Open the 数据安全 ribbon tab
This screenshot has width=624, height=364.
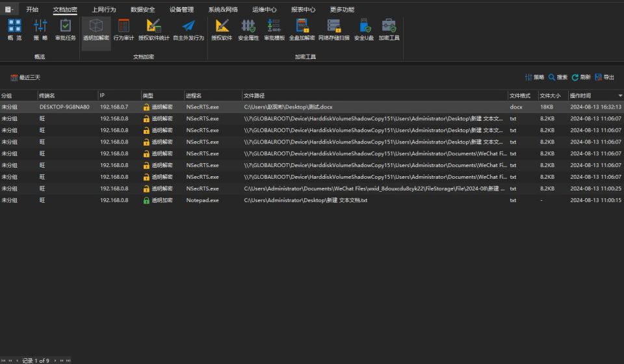pos(142,9)
